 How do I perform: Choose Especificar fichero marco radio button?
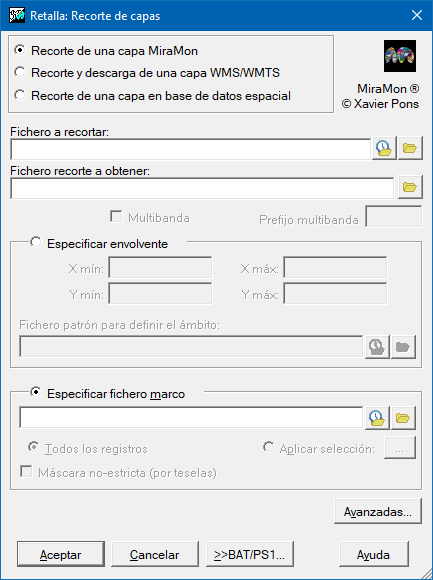(36, 393)
